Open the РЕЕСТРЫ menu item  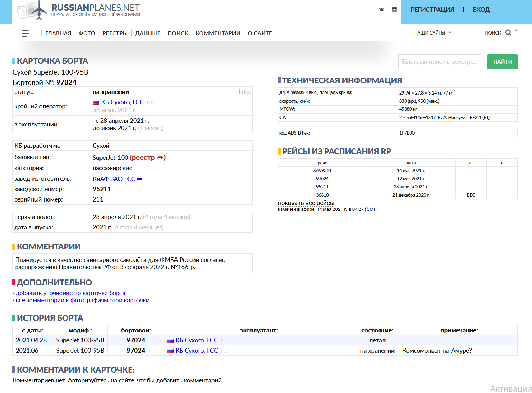[x=115, y=33]
